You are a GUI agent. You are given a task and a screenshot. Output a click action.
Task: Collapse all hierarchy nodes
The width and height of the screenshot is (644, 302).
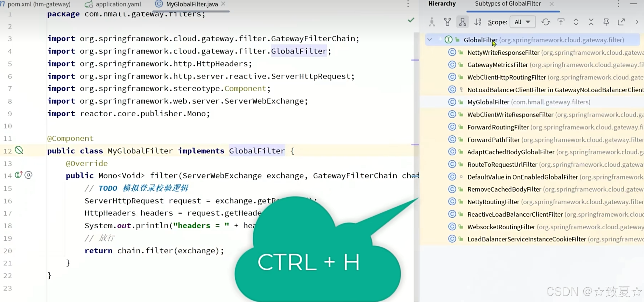coord(591,22)
